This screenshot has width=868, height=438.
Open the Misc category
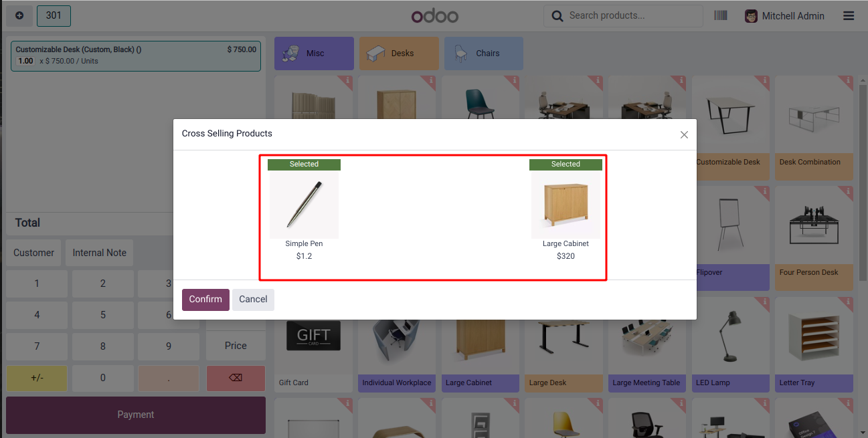[314, 53]
